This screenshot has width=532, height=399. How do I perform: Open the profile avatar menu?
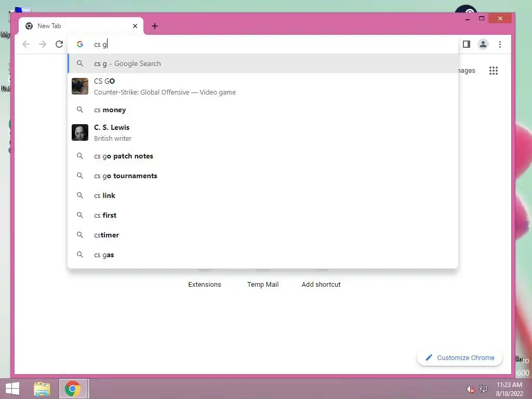(x=483, y=45)
